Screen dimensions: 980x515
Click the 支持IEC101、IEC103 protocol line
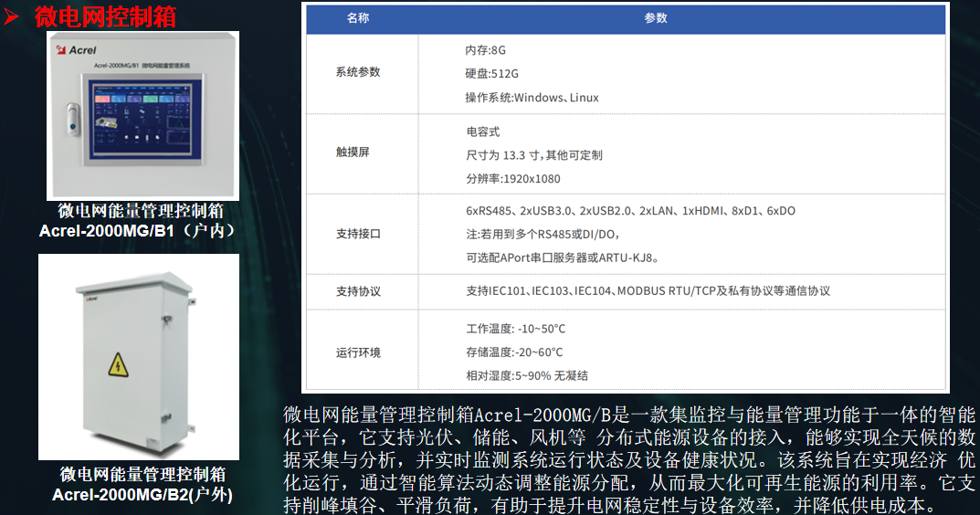[648, 290]
